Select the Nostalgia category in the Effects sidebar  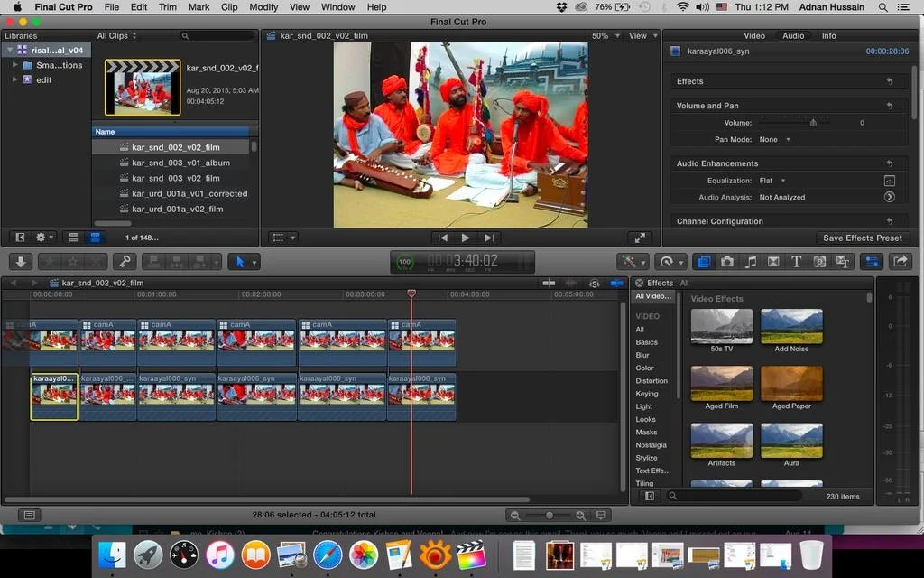(652, 444)
